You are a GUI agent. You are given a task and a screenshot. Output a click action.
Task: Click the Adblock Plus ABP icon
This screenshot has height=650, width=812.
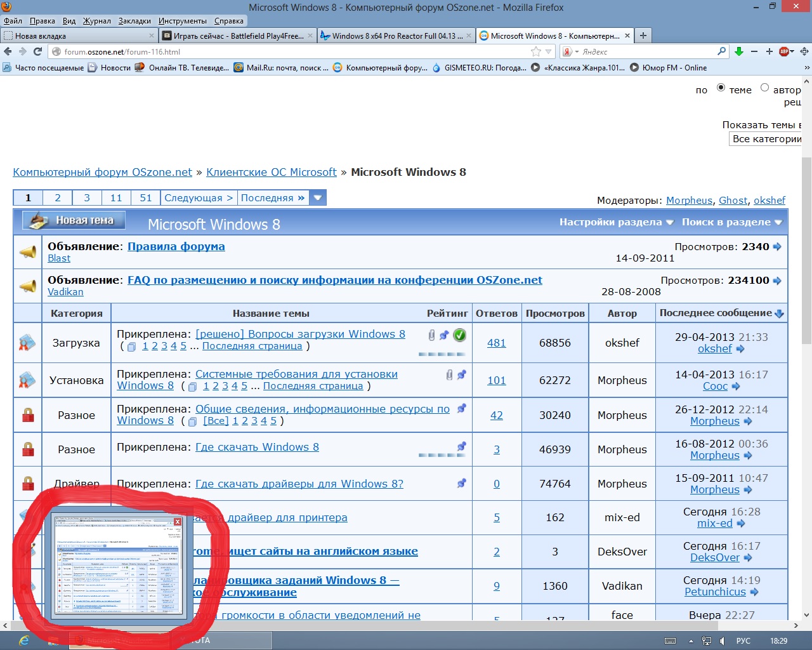pos(785,51)
